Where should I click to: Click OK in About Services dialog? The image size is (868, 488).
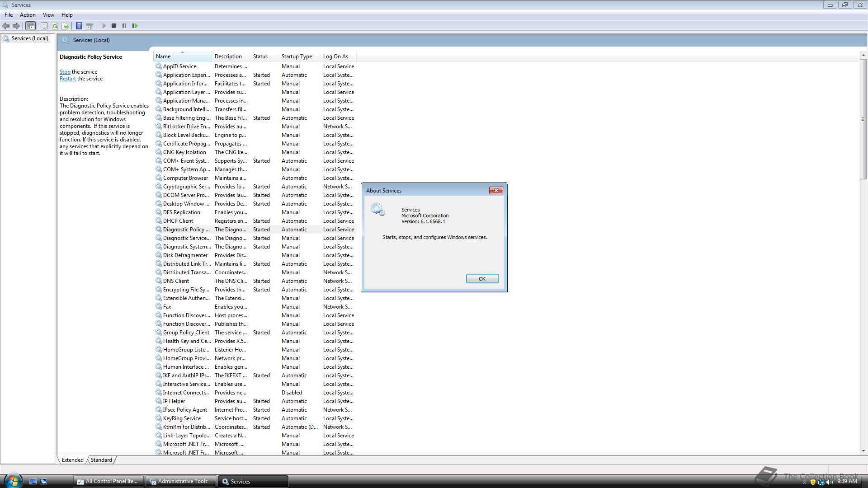coord(482,279)
